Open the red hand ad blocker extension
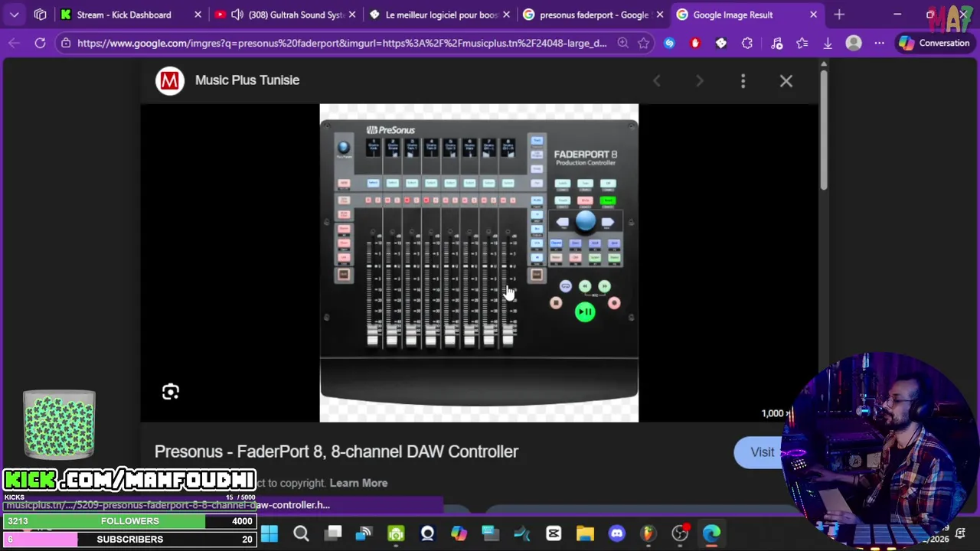This screenshot has width=980, height=551. pyautogui.click(x=695, y=43)
